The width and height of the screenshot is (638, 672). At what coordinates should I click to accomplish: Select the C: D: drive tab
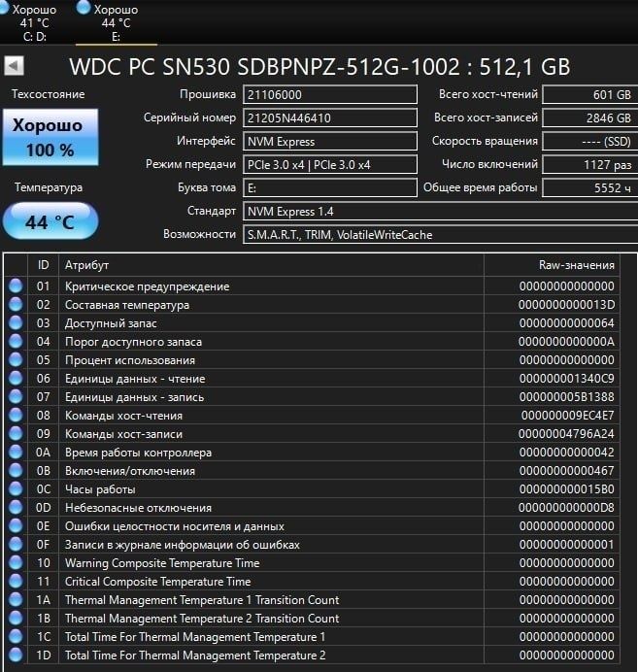[x=31, y=22]
